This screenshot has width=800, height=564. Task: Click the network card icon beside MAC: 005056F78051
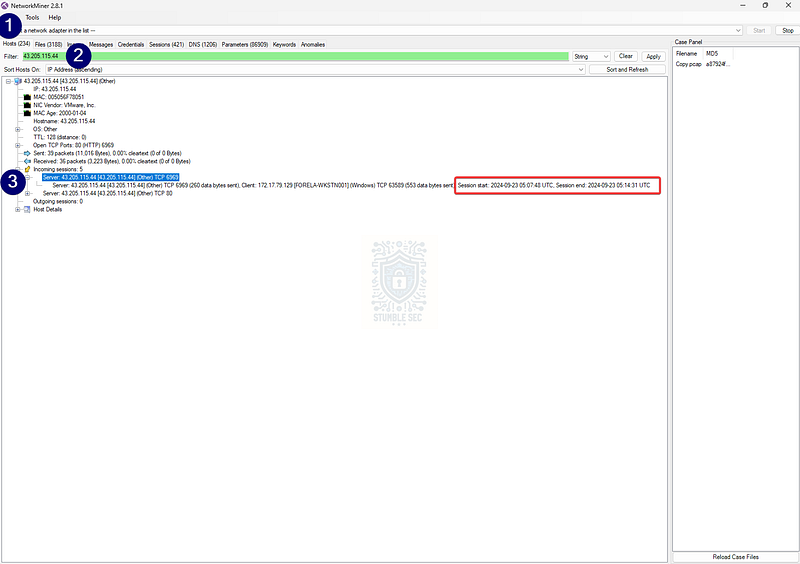pos(27,97)
